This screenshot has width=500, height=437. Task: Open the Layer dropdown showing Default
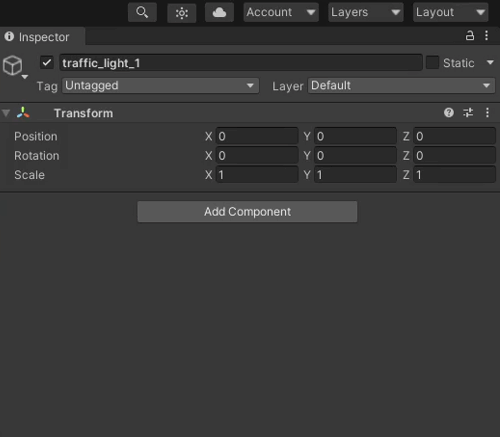[x=401, y=86]
